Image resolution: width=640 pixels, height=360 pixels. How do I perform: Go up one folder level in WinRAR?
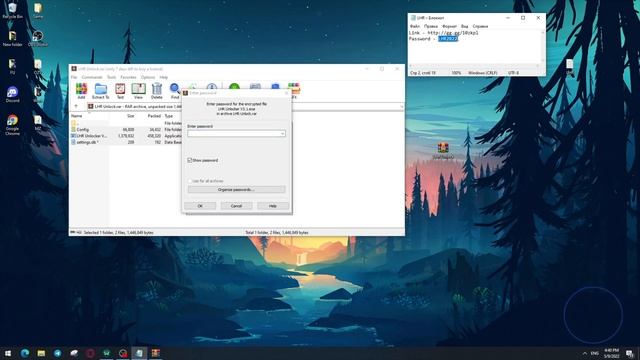pos(76,107)
